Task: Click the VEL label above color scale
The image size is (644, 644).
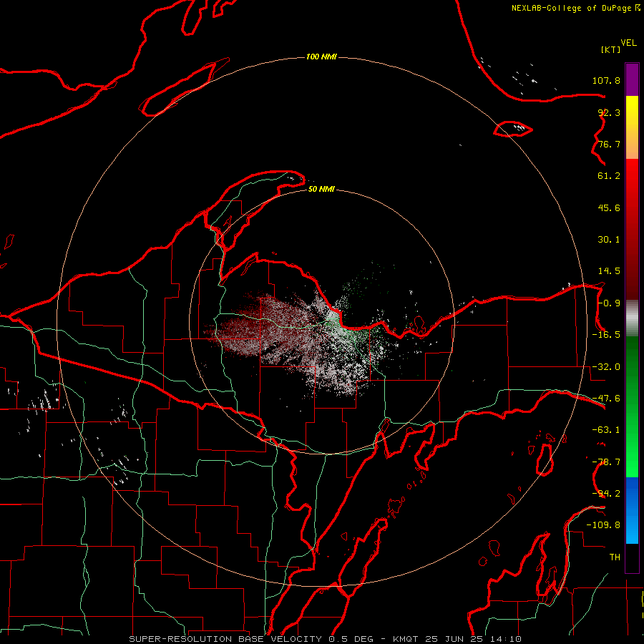Action: point(628,43)
